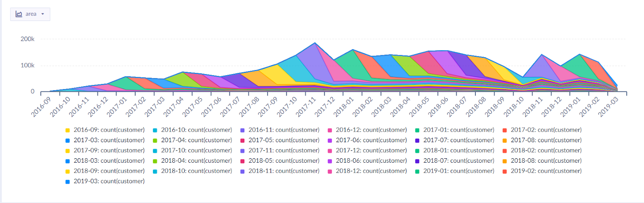The height and width of the screenshot is (203, 644).
Task: Click the 2018-12 count(customer) legend label
Action: point(372,171)
